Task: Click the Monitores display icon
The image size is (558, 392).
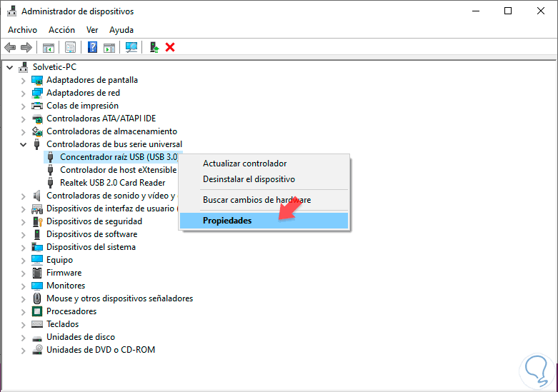Action: (37, 286)
